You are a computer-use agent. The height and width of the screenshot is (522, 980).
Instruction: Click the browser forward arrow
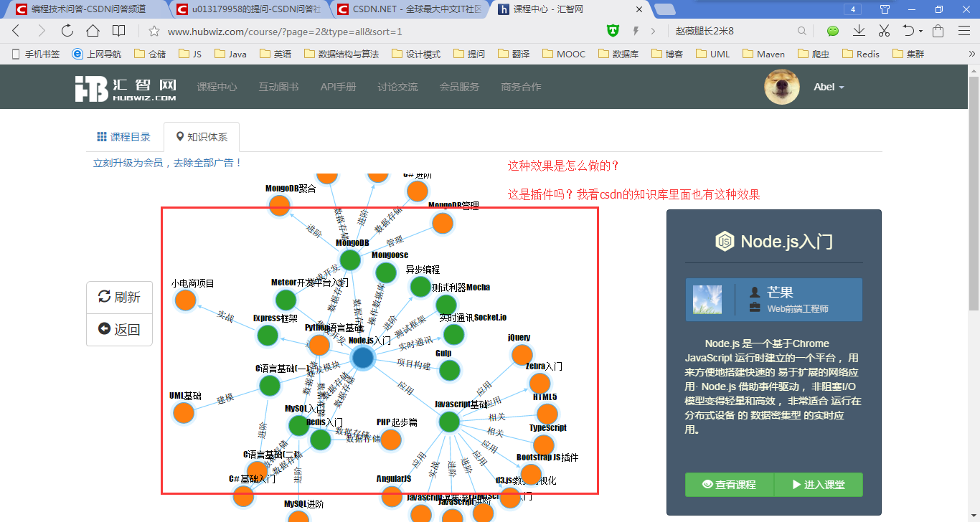click(42, 31)
